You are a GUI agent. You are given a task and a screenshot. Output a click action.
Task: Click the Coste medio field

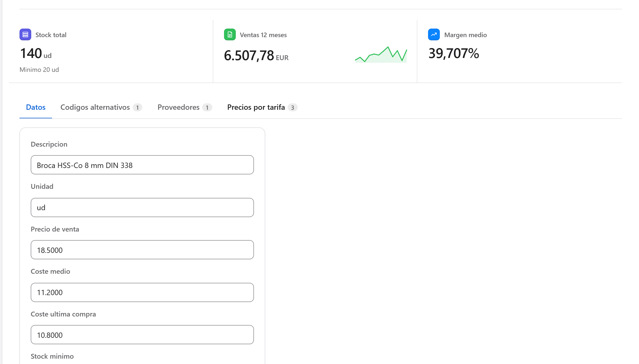click(142, 292)
